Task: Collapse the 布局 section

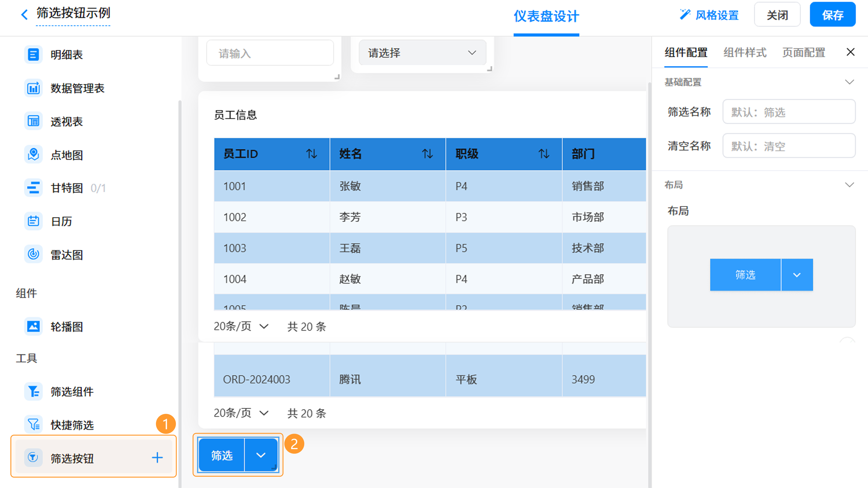Action: 849,185
